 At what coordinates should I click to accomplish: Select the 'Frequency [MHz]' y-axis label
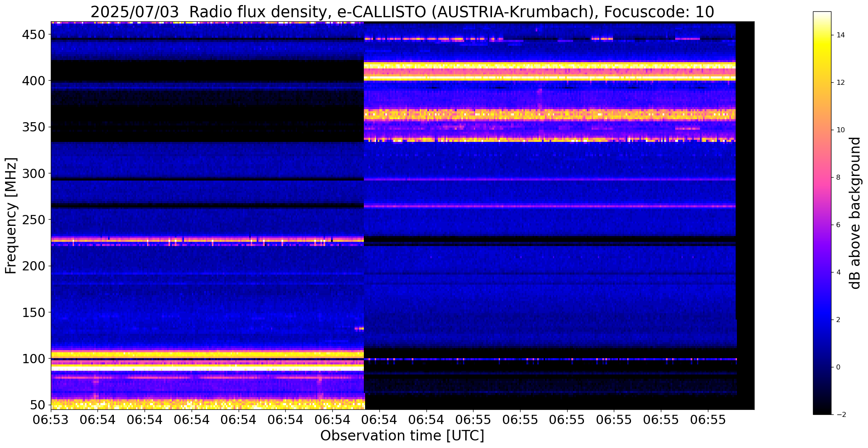tap(11, 215)
